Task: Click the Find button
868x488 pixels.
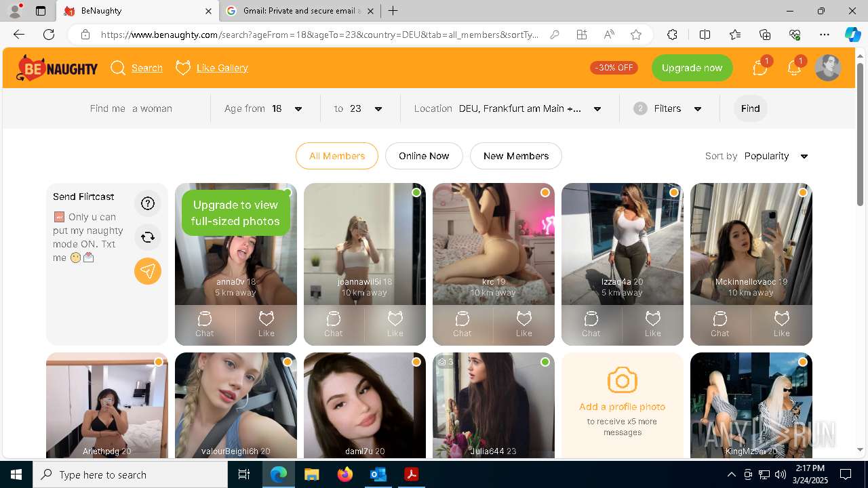Action: pos(751,108)
